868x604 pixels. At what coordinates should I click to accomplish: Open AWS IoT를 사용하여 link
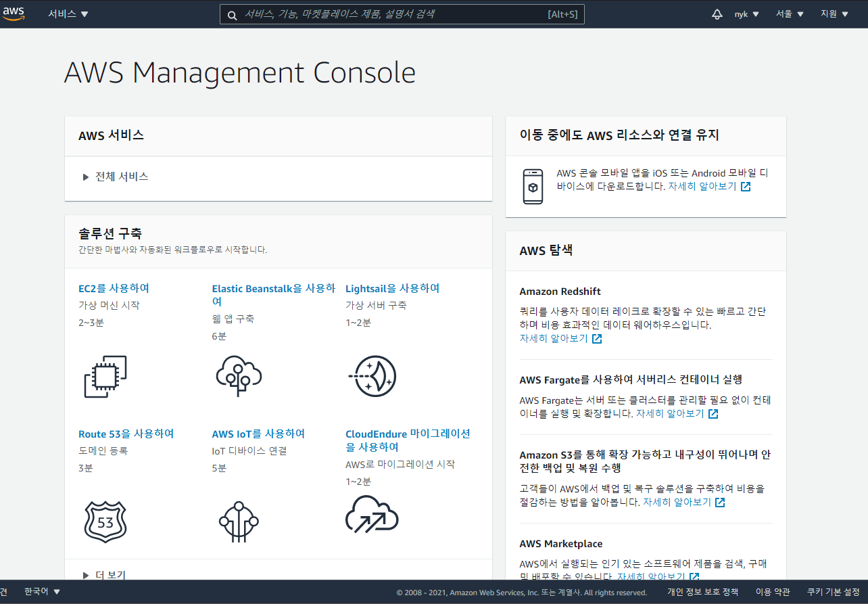[258, 434]
